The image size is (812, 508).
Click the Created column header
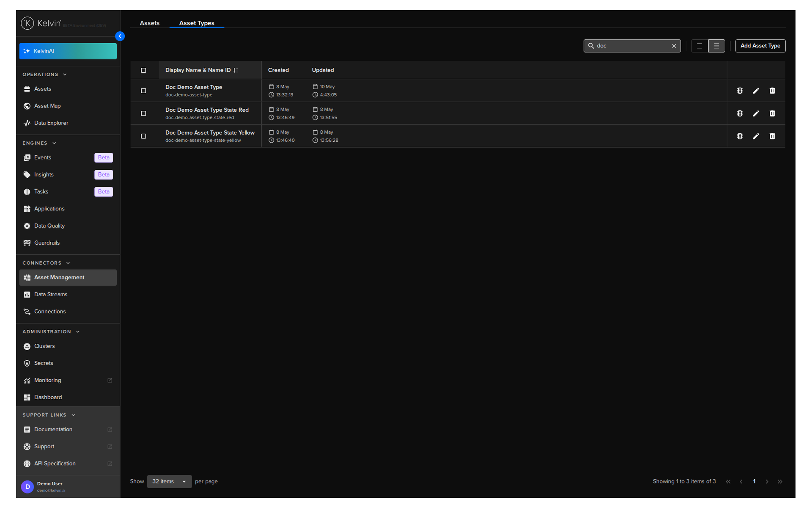[278, 70]
